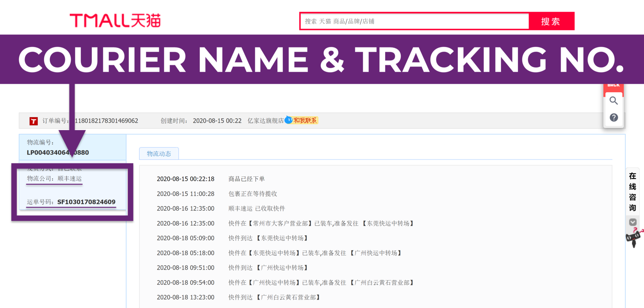This screenshot has height=308, width=644.
Task: Click the red Tmall T icon beside order number
Action: pyautogui.click(x=33, y=120)
